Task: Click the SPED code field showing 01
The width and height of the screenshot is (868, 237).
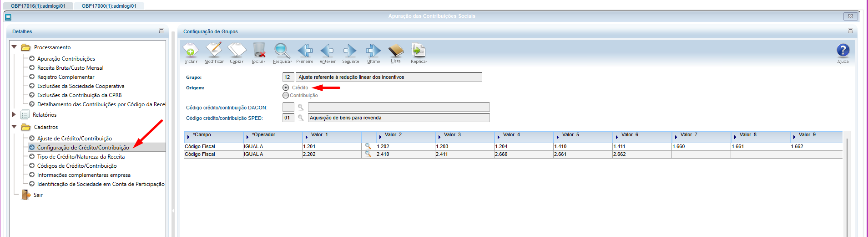Action: tap(288, 118)
